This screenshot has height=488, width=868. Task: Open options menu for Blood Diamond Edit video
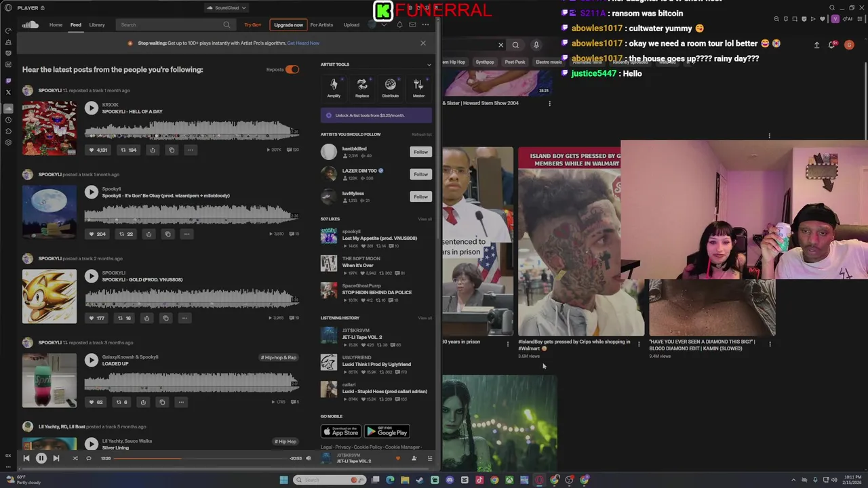point(770,344)
